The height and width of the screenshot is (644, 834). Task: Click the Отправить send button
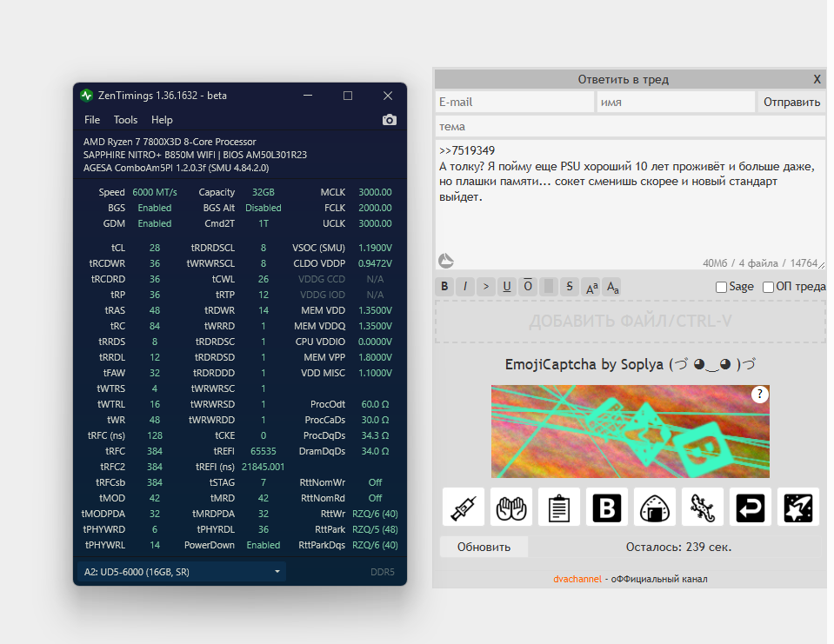tap(791, 102)
